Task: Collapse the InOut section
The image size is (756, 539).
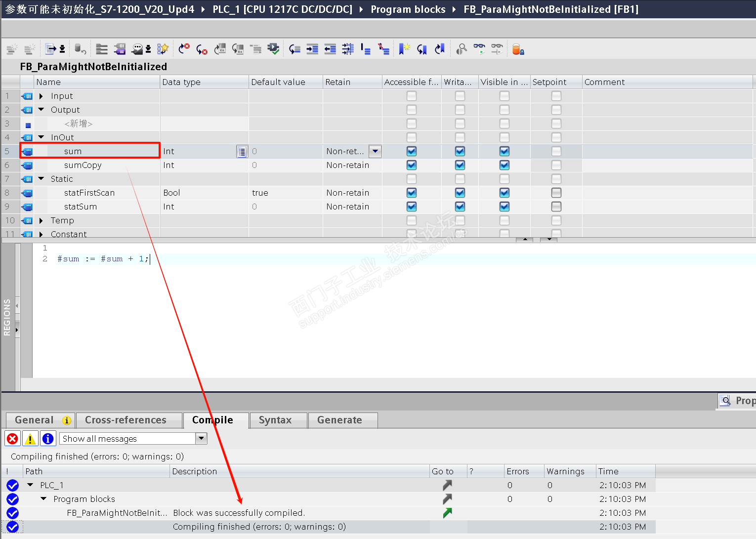Action: 42,137
